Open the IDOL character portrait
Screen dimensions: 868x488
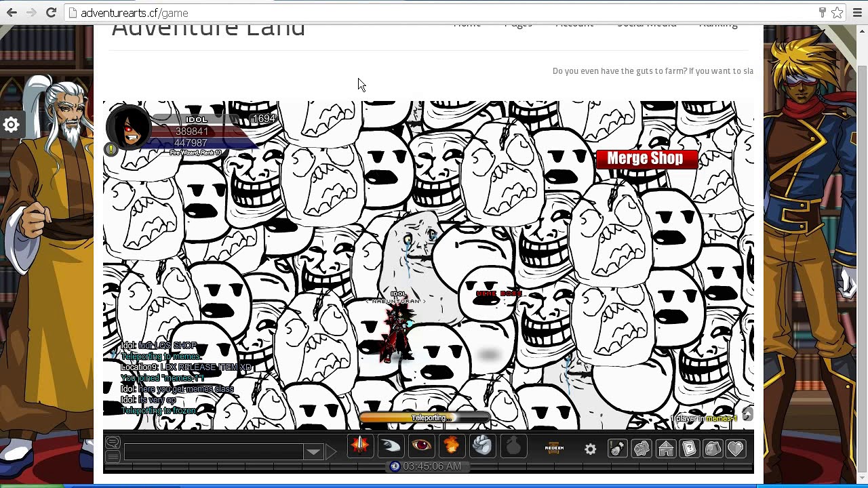point(129,128)
